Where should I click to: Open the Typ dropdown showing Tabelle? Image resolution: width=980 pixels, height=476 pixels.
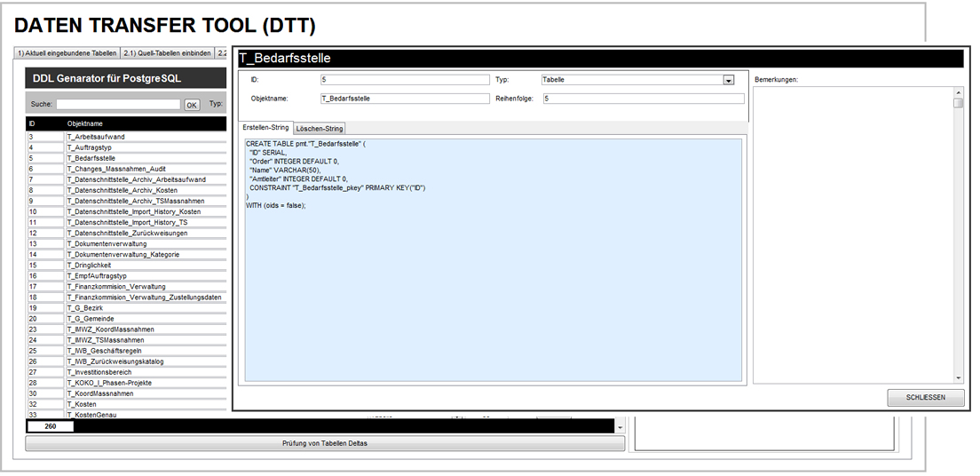728,80
